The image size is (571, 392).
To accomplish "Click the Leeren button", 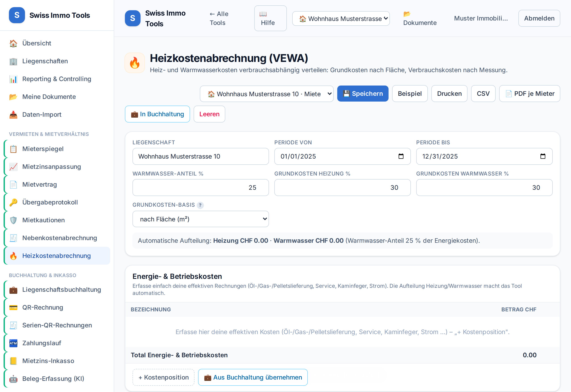I will pyautogui.click(x=209, y=114).
